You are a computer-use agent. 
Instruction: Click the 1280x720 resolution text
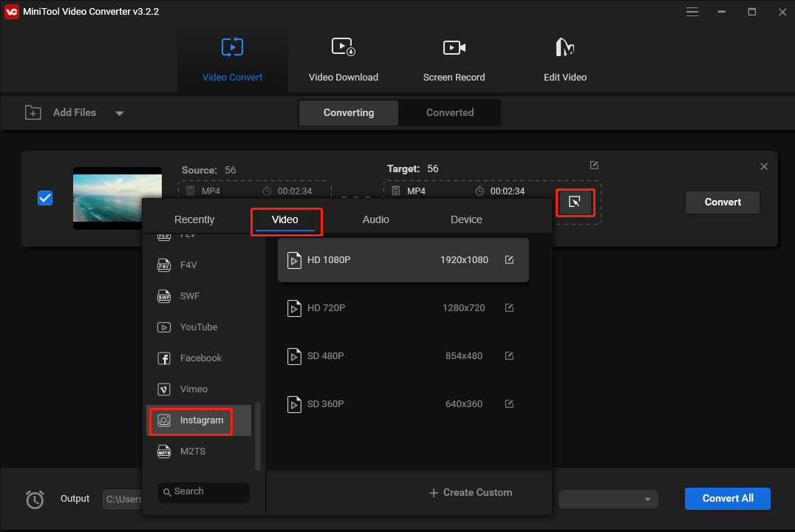(463, 308)
